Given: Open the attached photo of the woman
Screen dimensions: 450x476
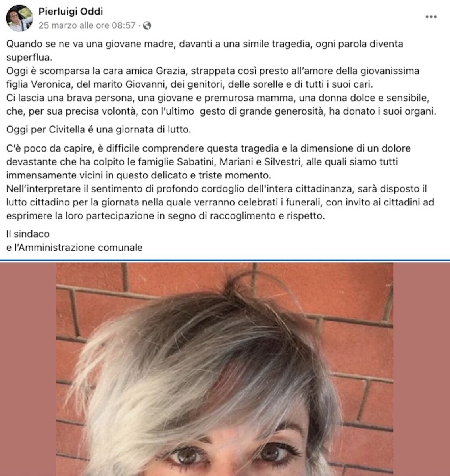Looking at the screenshot, I should click(225, 369).
